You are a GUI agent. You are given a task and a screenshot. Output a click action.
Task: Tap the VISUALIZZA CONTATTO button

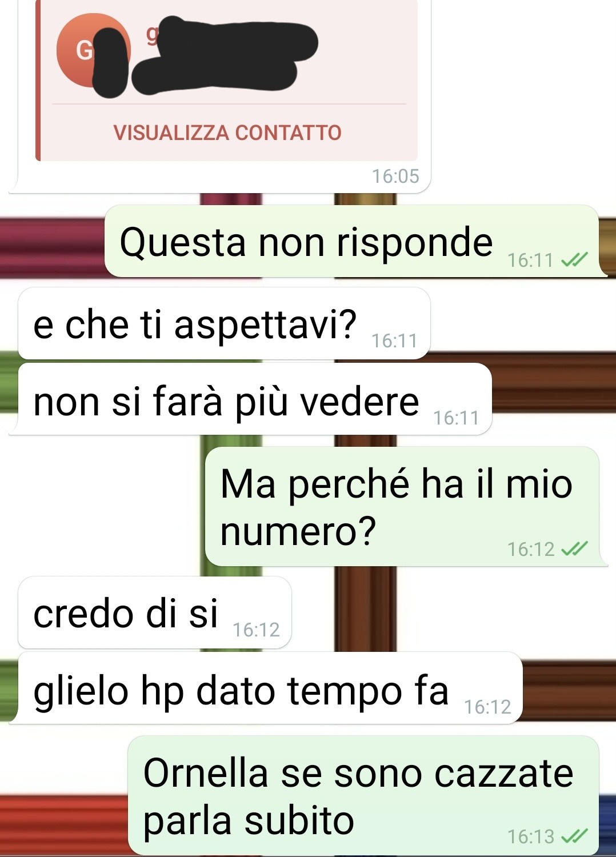[x=227, y=133]
